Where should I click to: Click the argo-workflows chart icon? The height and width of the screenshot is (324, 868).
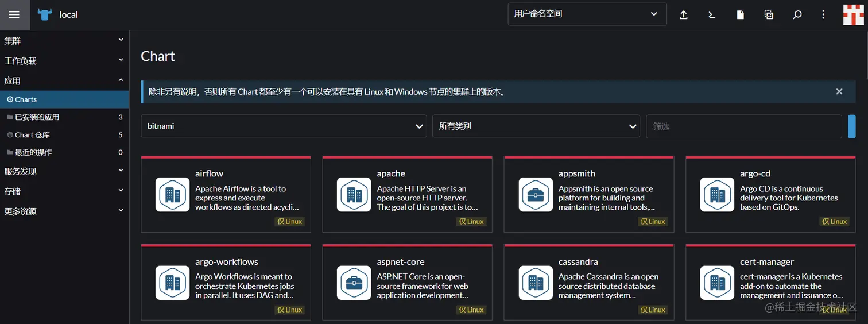point(172,283)
